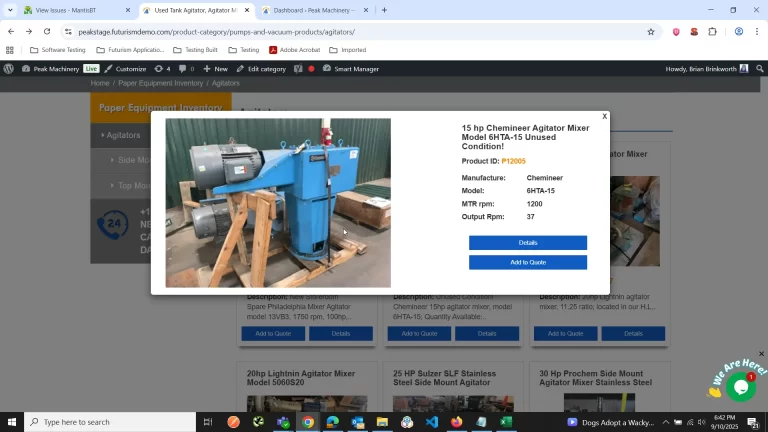Open Smart Manager in the admin bar
The width and height of the screenshot is (768, 432).
coord(350,69)
